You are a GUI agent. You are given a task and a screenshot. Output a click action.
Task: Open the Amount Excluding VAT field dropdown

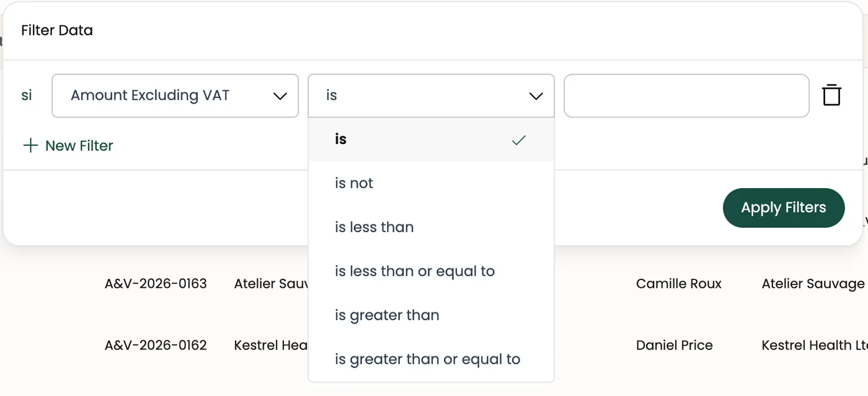tap(175, 96)
